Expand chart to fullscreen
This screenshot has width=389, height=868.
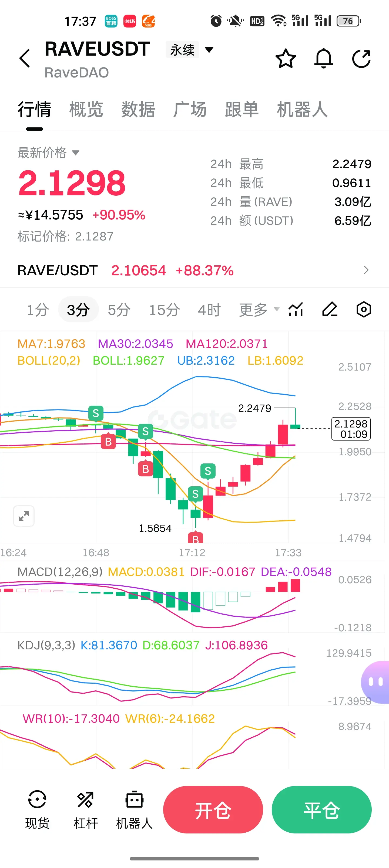(x=24, y=516)
